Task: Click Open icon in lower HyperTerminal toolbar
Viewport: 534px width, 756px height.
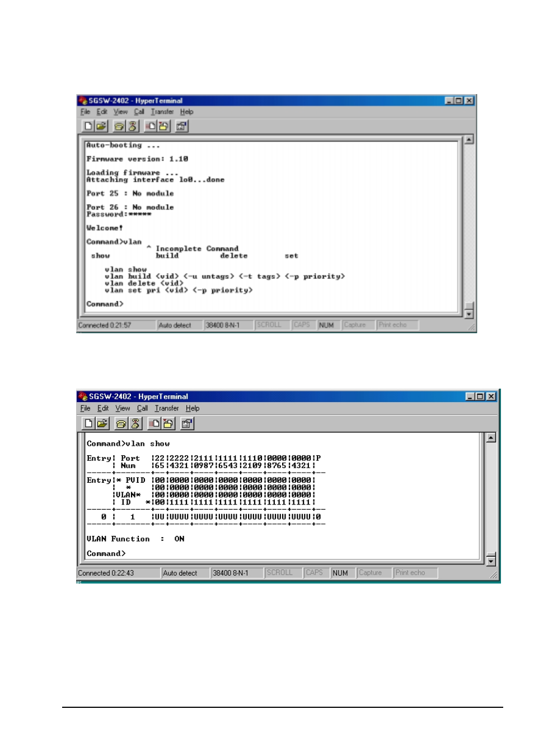Action: point(102,423)
